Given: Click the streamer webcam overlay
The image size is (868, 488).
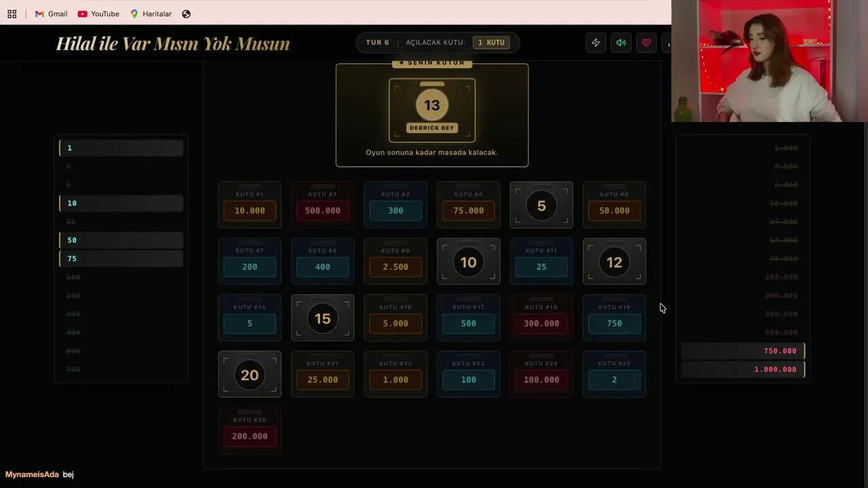Looking at the screenshot, I should [770, 61].
